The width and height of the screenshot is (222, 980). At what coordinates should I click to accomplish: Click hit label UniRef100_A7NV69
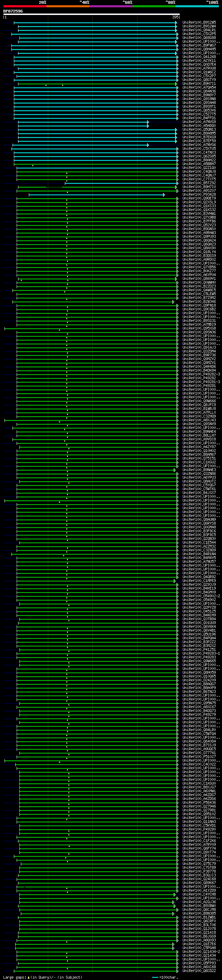(x=199, y=122)
